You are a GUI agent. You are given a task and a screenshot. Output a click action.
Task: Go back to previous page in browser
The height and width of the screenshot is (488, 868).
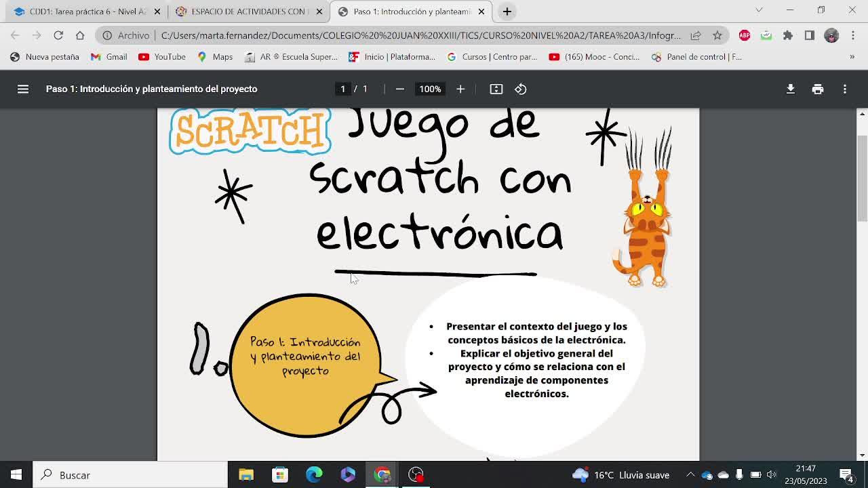(15, 35)
